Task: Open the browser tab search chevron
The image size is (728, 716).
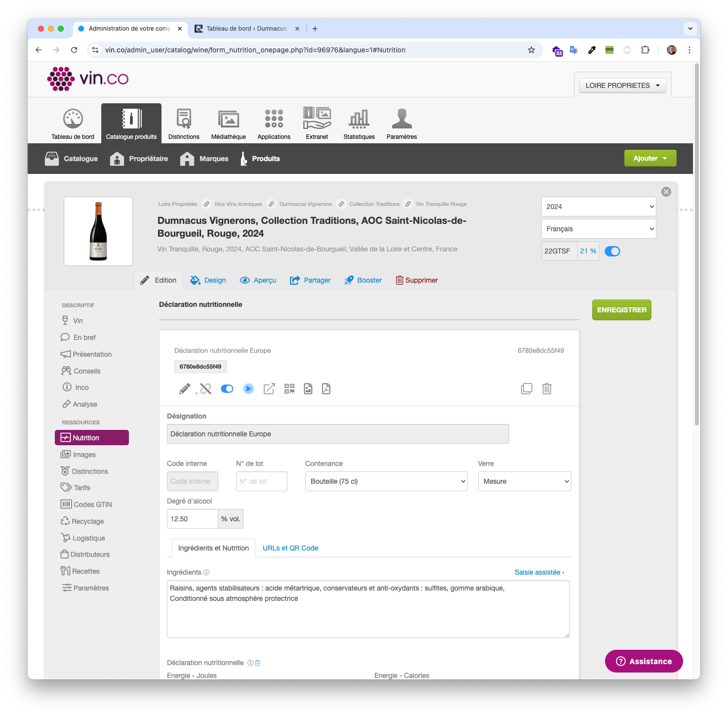Action: [x=690, y=29]
